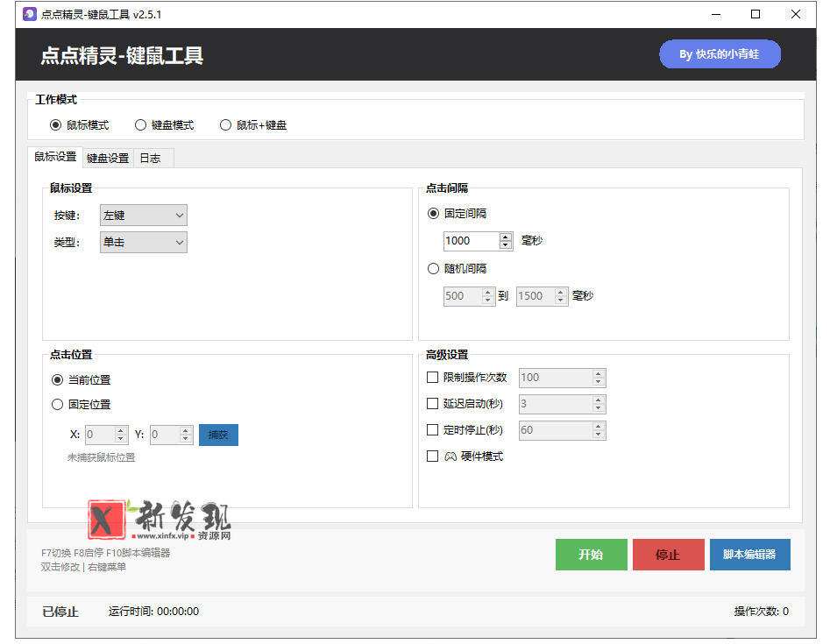
Task: Increase fixed interval 1000 with up arrow
Action: pos(506,237)
